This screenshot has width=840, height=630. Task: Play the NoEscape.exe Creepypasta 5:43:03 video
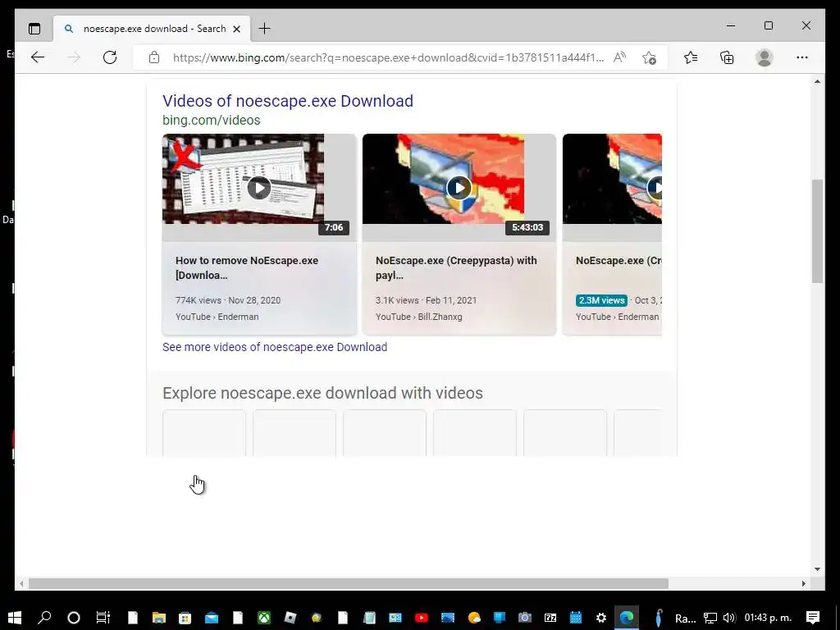coord(459,188)
